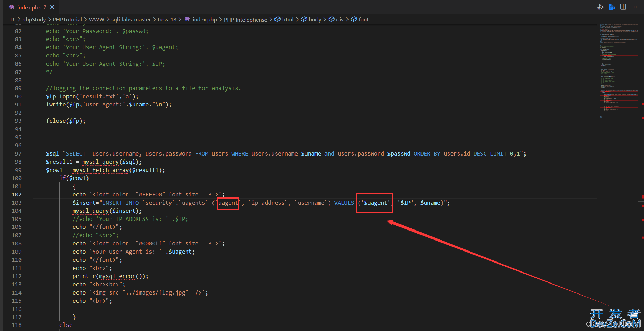Click mysql_fetch_array on line 99
The width and height of the screenshot is (644, 331).
tap(101, 170)
